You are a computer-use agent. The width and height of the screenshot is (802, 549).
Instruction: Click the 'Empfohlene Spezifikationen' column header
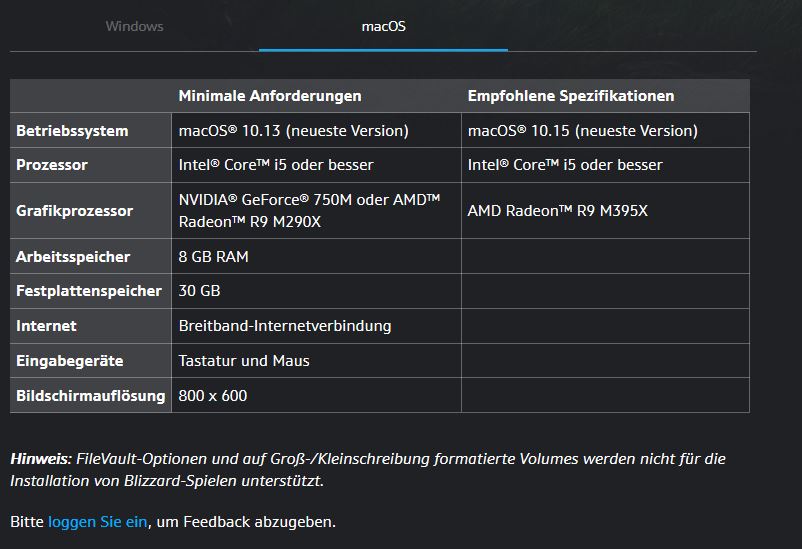point(571,96)
